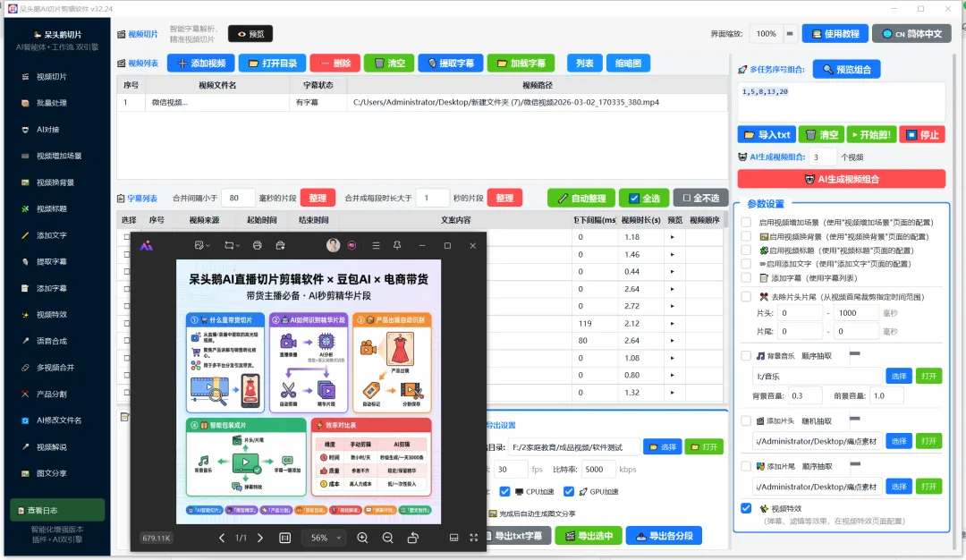The height and width of the screenshot is (560, 966).
Task: Click 预览组合 button
Action: [846, 69]
